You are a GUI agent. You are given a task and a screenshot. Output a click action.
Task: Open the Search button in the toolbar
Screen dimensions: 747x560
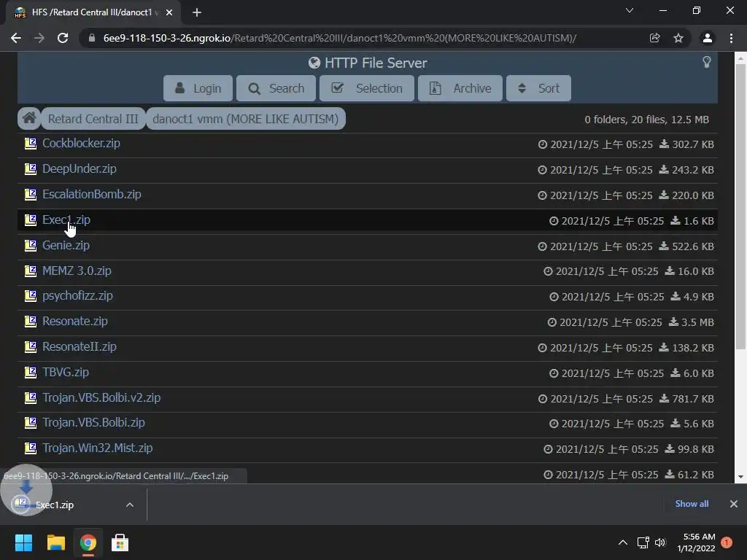coord(276,88)
